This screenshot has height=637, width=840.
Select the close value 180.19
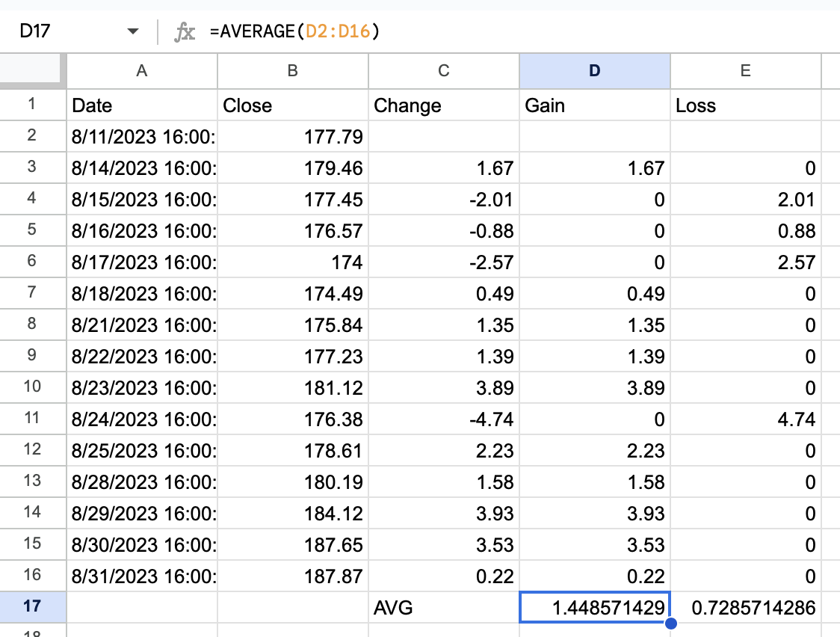pos(293,482)
